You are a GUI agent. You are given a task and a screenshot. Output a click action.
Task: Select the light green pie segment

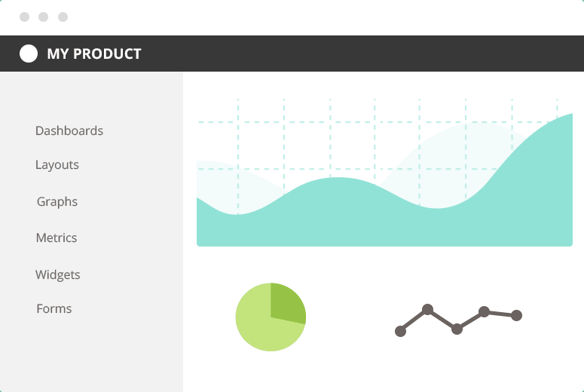click(261, 328)
